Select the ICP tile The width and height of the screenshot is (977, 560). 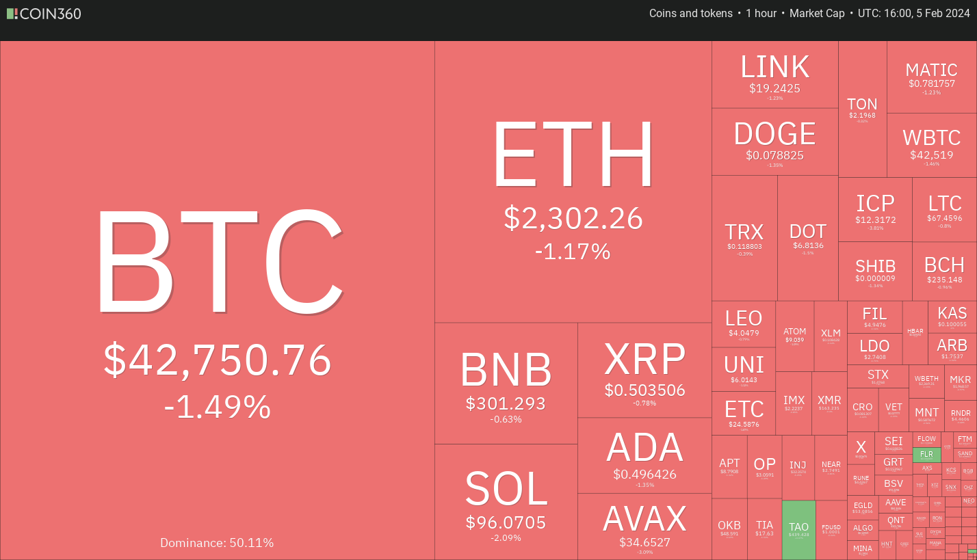tap(875, 210)
